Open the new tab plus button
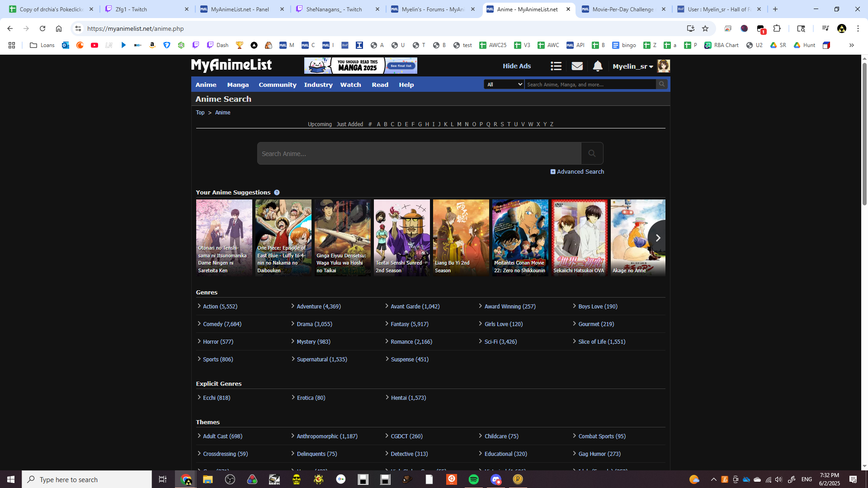 point(775,9)
